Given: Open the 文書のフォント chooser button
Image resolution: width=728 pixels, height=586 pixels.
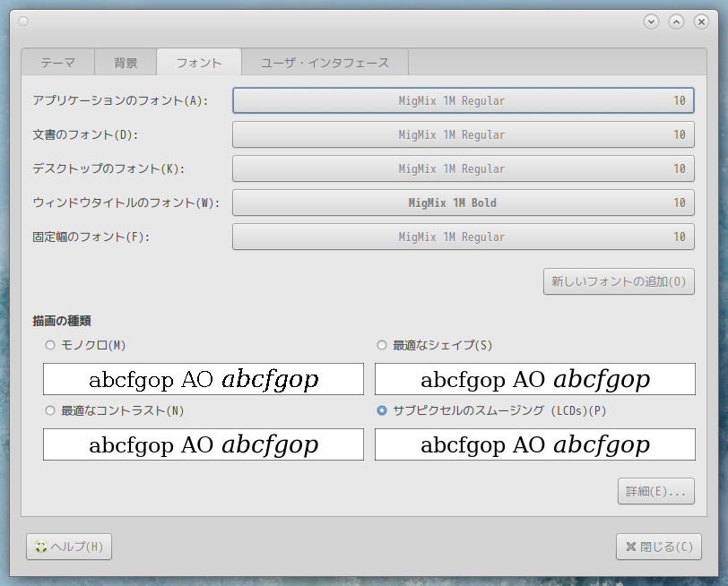Looking at the screenshot, I should 464,134.
